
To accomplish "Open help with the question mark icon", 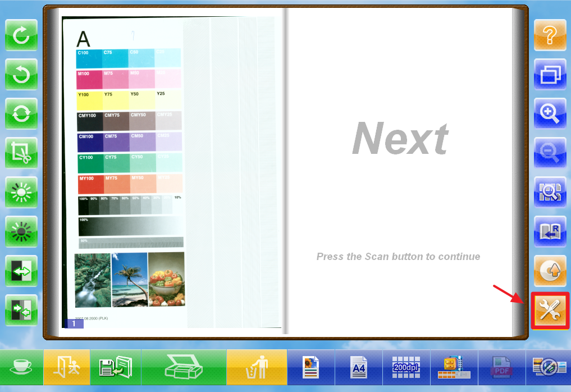I will (550, 35).
